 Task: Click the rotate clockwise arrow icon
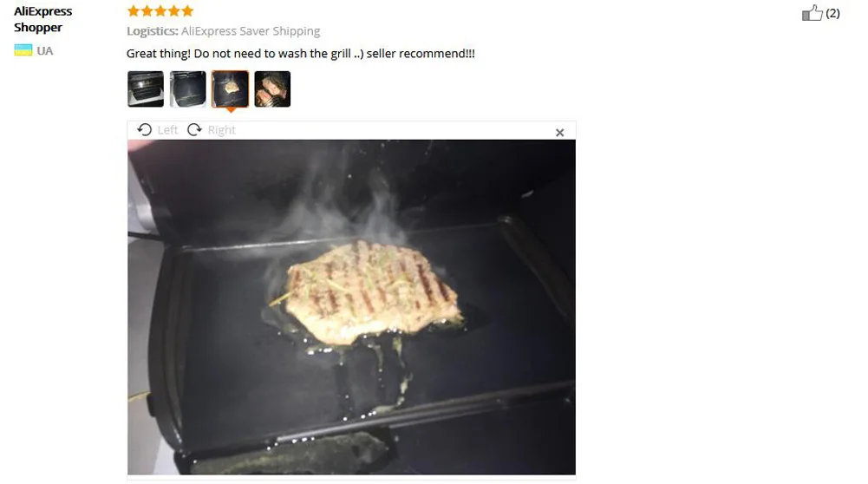click(x=194, y=129)
